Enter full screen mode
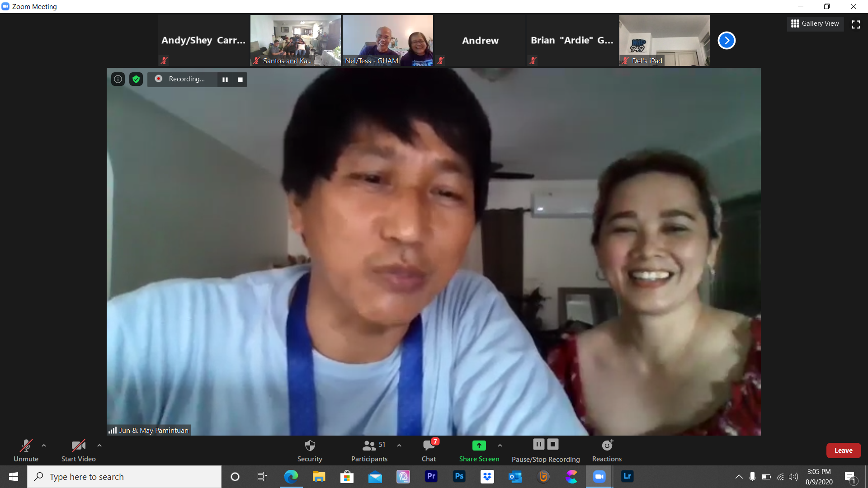Image resolution: width=868 pixels, height=488 pixels. click(x=856, y=24)
